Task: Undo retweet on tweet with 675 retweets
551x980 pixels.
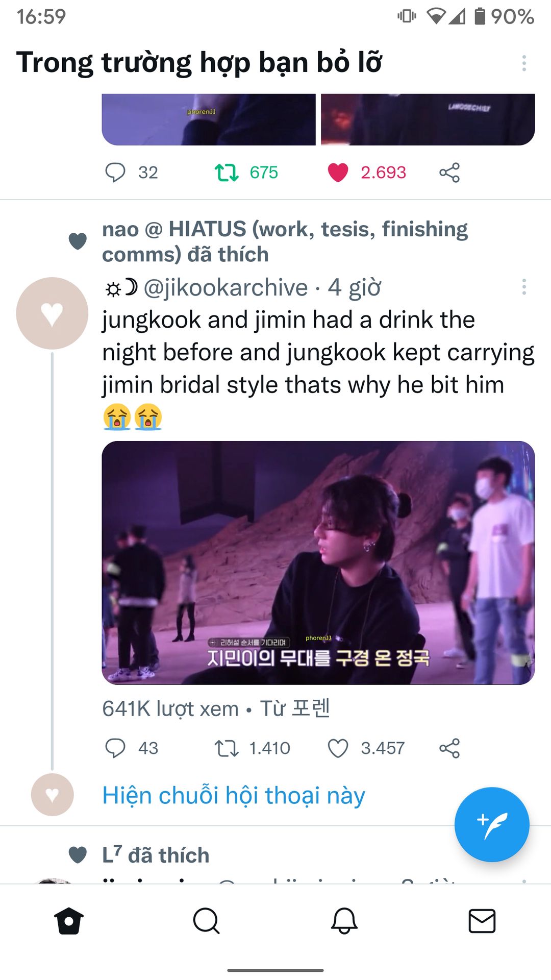Action: [x=227, y=173]
